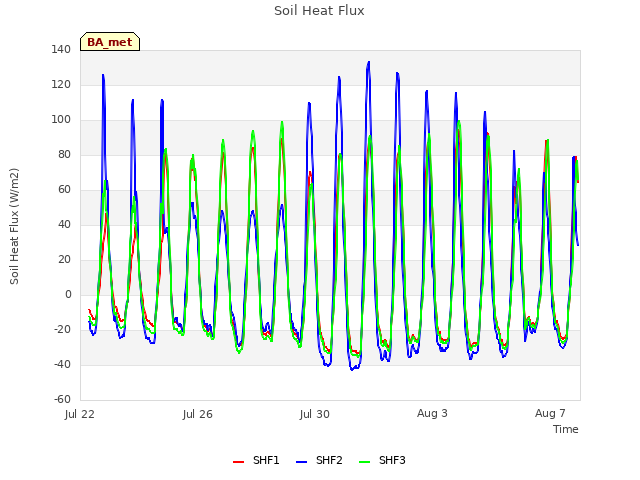The image size is (640, 480).
Task: Click the -60 y-axis tick label
Action: [x=62, y=400]
